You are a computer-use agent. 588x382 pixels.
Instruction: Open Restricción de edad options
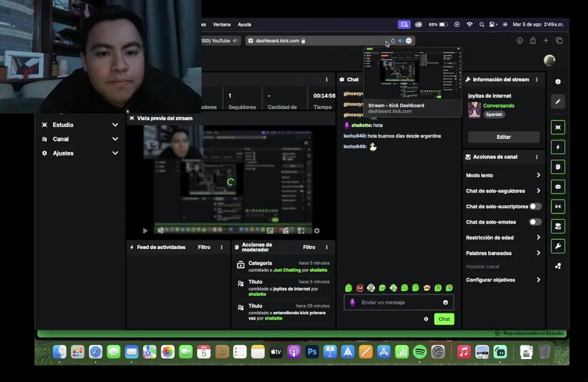(503, 238)
